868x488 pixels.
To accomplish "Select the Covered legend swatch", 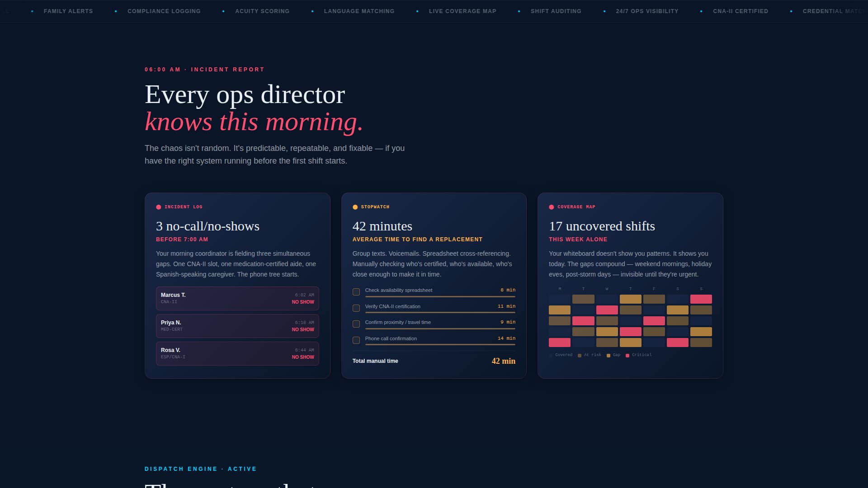I will (x=551, y=356).
